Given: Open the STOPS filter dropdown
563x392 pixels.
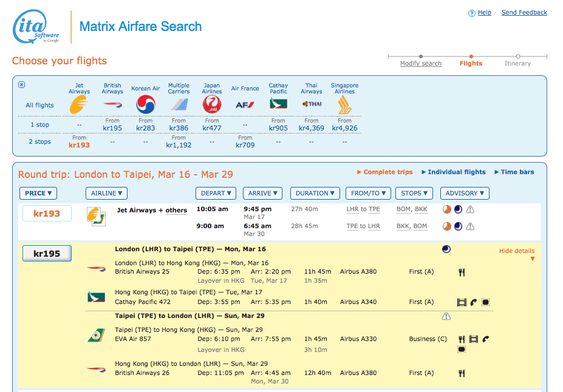Looking at the screenshot, I should tap(414, 194).
